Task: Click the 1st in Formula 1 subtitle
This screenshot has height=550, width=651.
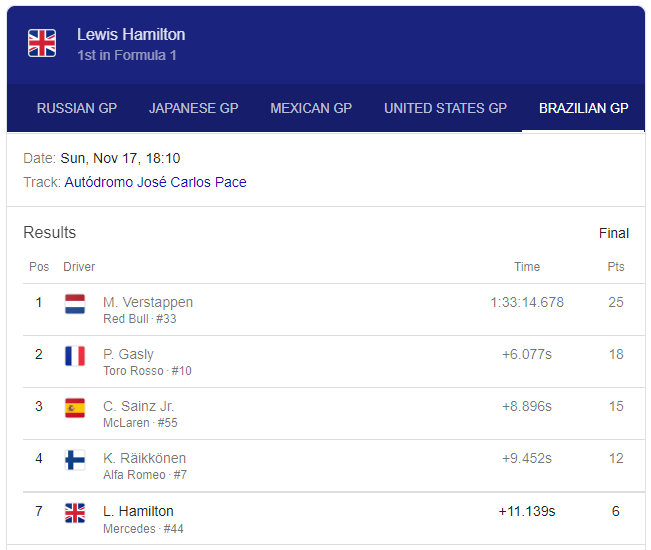Action: (x=127, y=55)
